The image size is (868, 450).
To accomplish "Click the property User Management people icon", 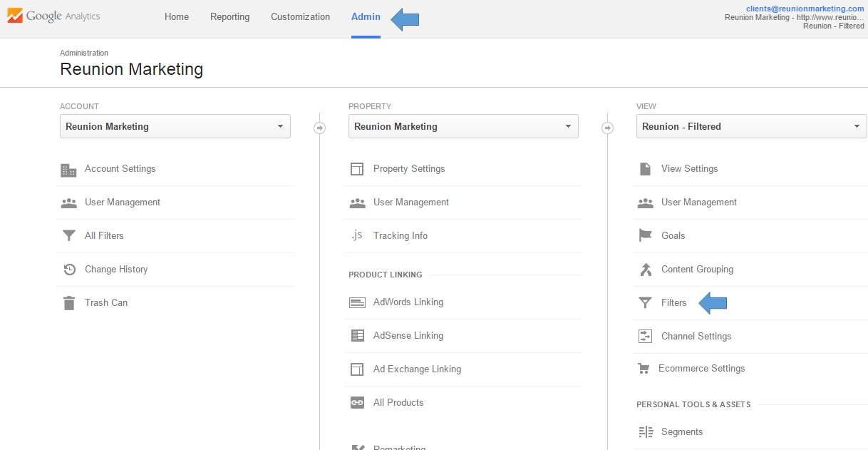I will click(357, 203).
